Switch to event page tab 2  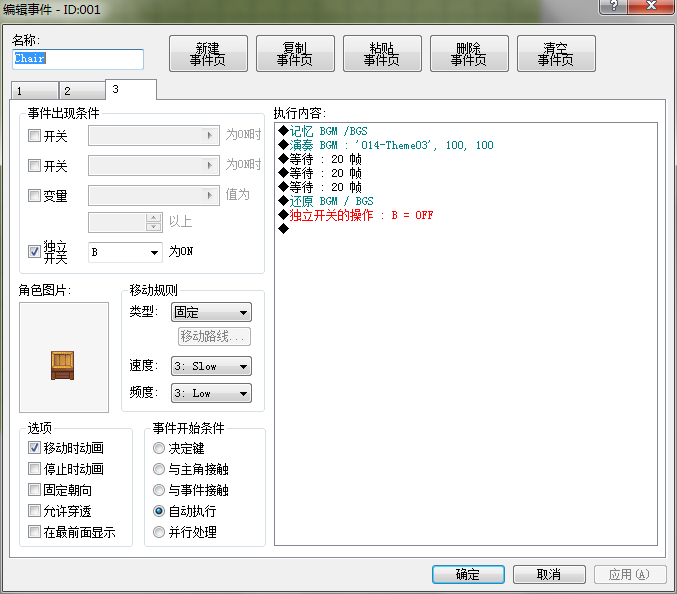tap(82, 91)
